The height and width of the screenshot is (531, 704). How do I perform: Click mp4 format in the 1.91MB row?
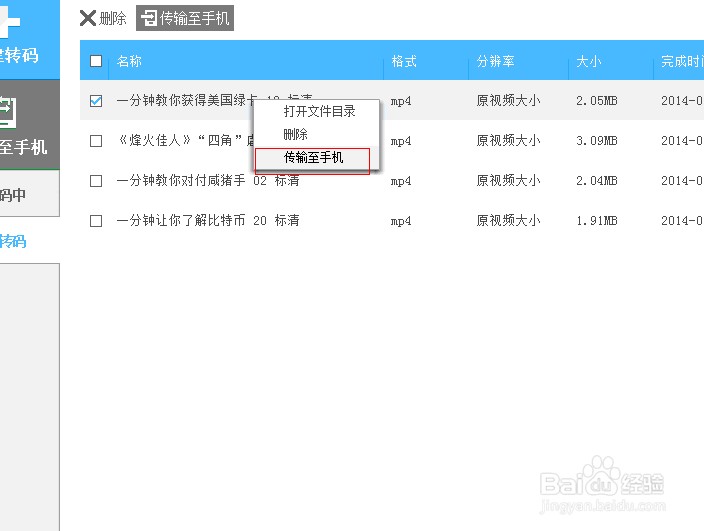click(401, 221)
